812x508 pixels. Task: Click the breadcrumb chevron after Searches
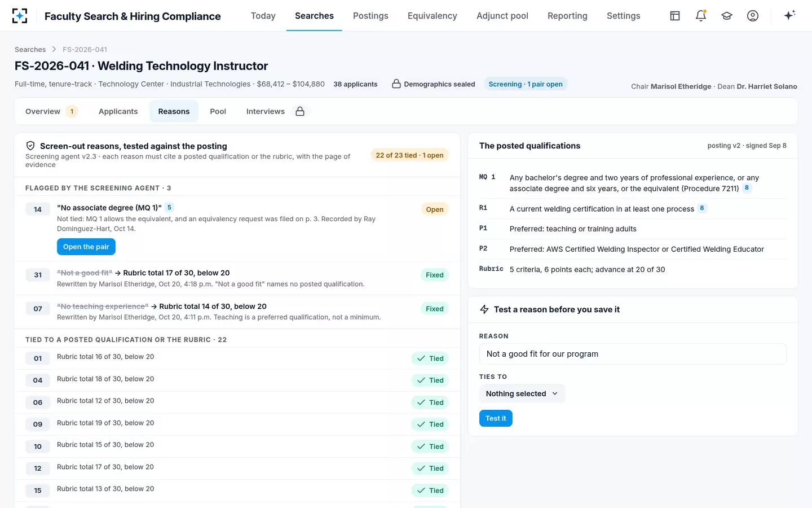54,50
